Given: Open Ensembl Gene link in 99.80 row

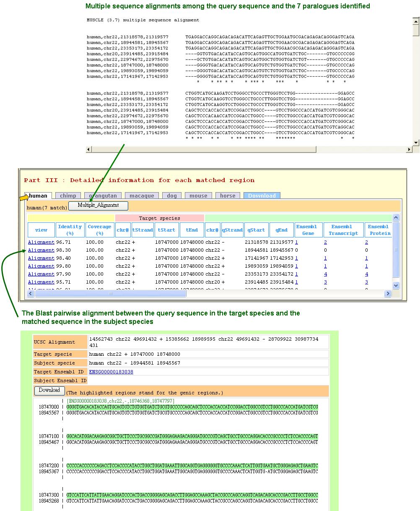Looking at the screenshot, I should click(296, 266).
